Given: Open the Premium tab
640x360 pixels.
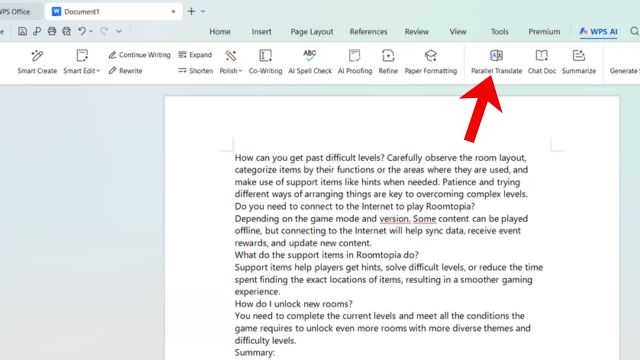Looking at the screenshot, I should (544, 31).
